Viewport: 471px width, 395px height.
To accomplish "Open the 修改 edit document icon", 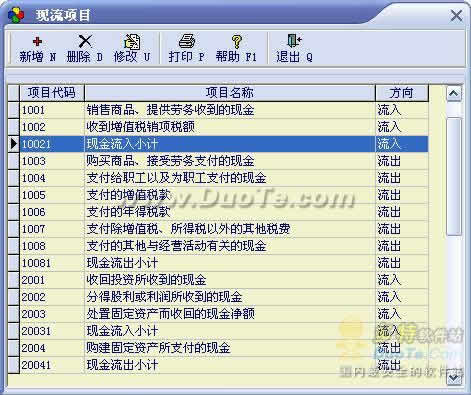I will point(132,42).
